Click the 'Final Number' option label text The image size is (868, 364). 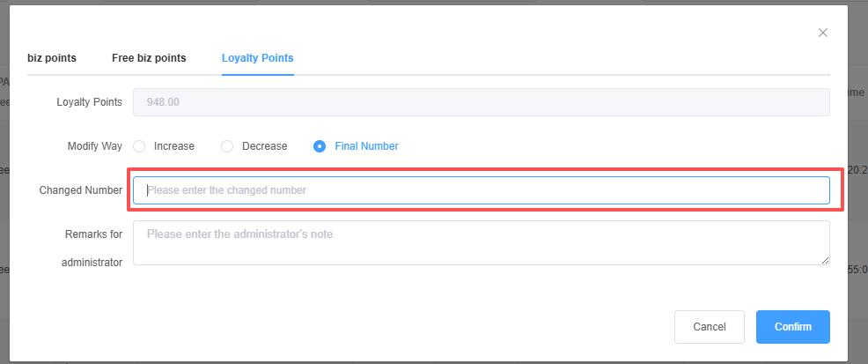pos(366,146)
